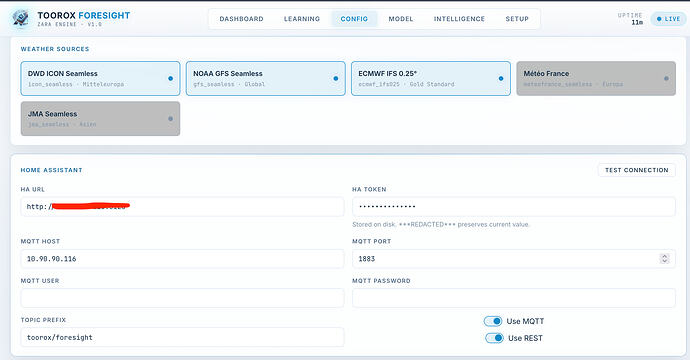
Task: Focus the empty MQTT User field
Action: pyautogui.click(x=182, y=298)
